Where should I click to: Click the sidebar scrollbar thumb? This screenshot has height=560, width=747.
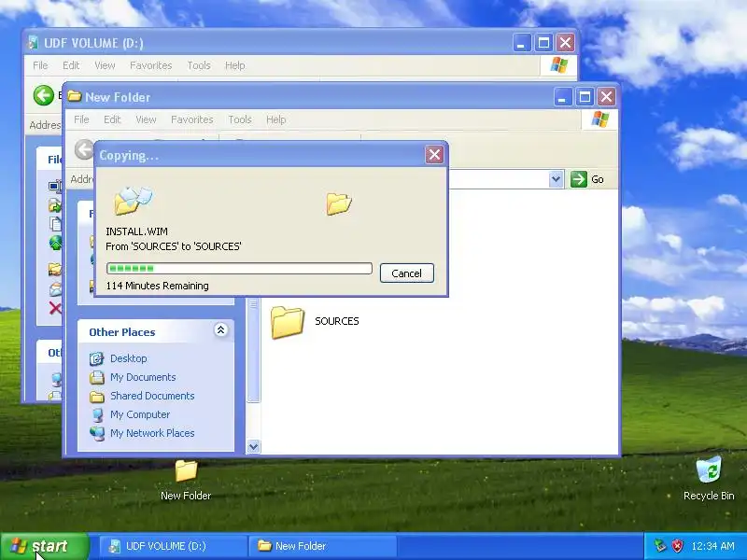pos(253,349)
